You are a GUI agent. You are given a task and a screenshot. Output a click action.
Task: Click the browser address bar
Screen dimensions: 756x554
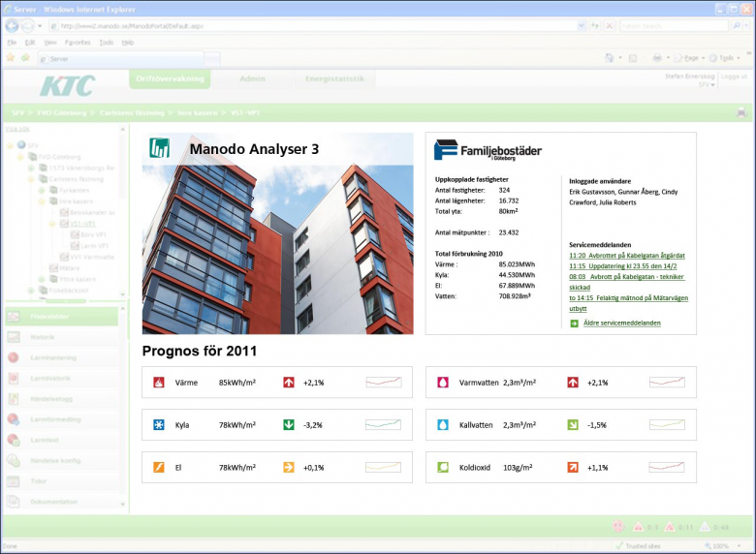coord(313,26)
